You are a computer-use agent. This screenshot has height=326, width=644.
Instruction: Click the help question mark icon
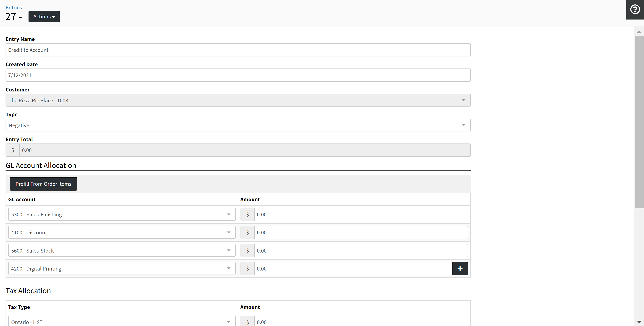pos(635,10)
